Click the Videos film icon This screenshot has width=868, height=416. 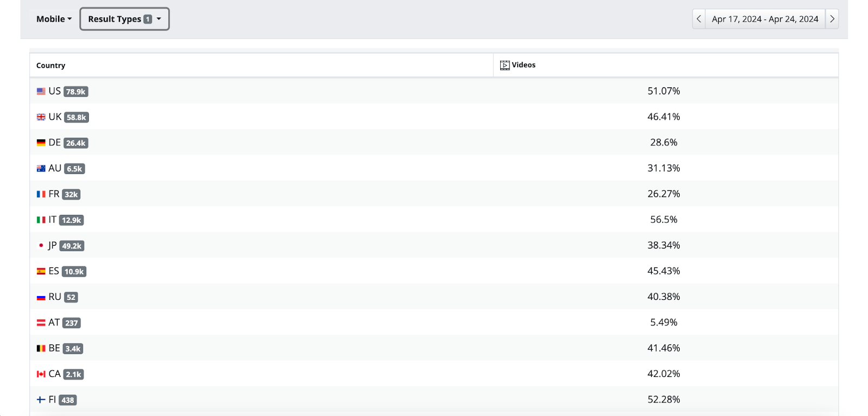coord(505,65)
